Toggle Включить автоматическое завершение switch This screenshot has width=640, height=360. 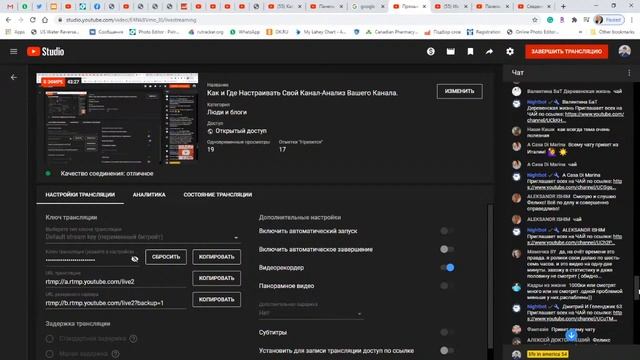(447, 249)
